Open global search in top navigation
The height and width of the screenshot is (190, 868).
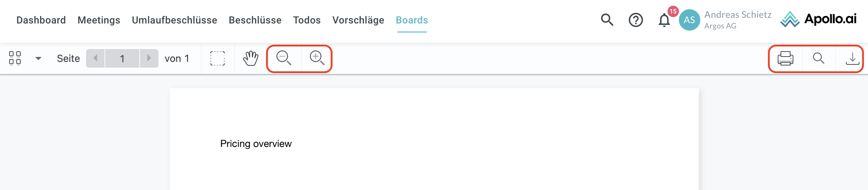(x=607, y=20)
